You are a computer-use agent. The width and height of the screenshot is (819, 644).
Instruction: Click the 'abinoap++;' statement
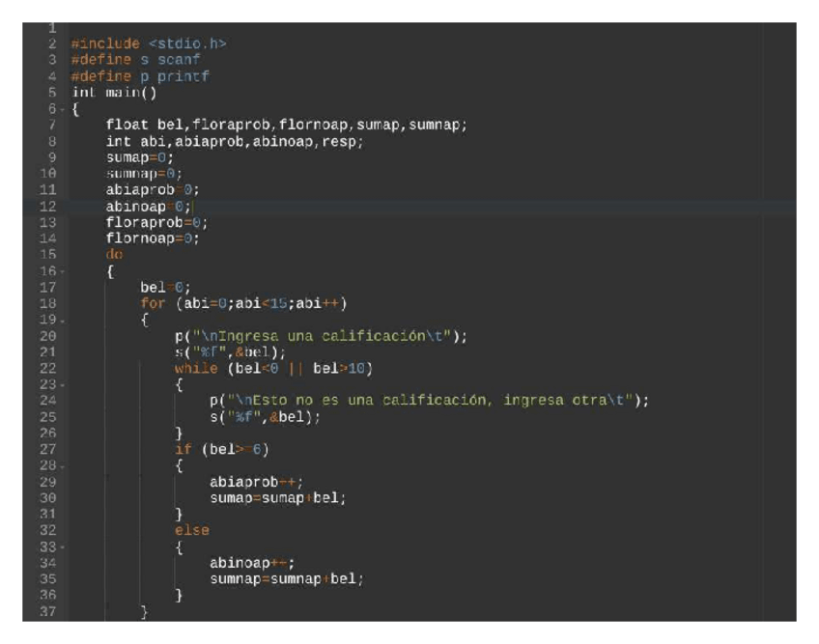(252, 563)
